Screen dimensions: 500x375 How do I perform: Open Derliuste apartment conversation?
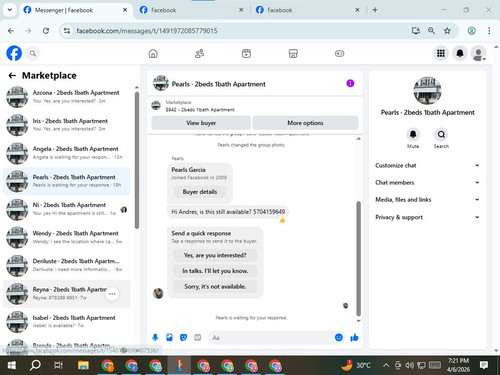(67, 265)
